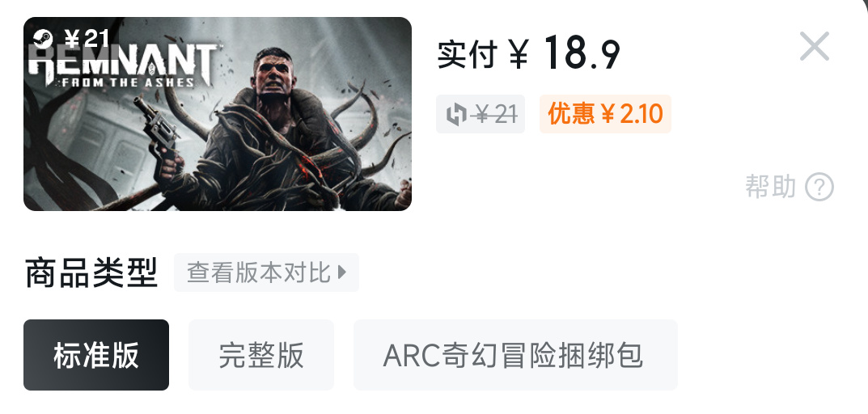Click the question mark help icon
The height and width of the screenshot is (414, 868).
tap(819, 187)
